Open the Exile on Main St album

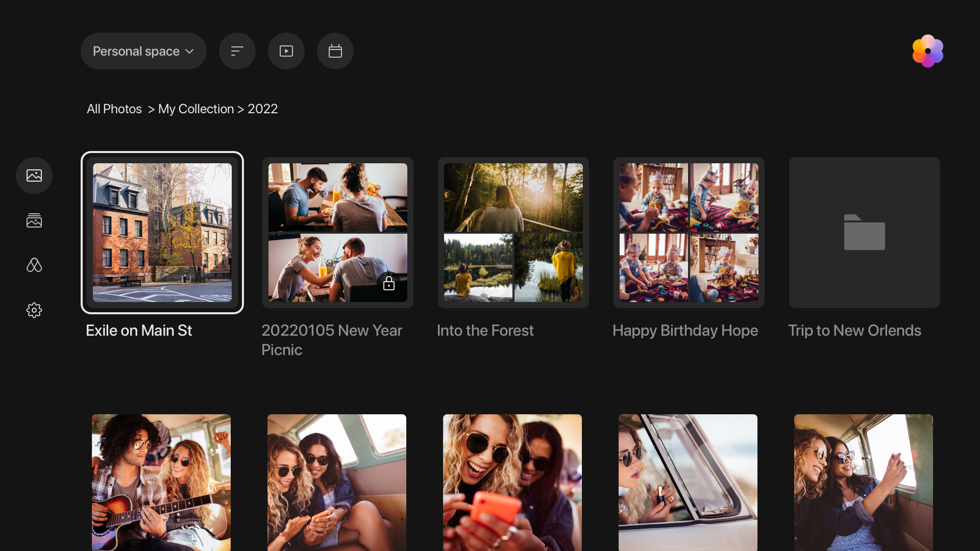point(162,233)
